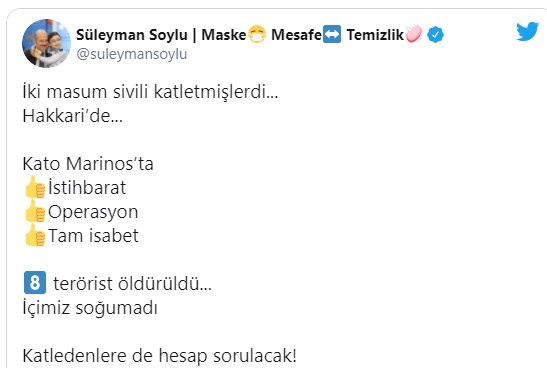Open the Süleyman Soylu display name
Image resolution: width=547 pixels, height=368 pixels.
pos(132,35)
